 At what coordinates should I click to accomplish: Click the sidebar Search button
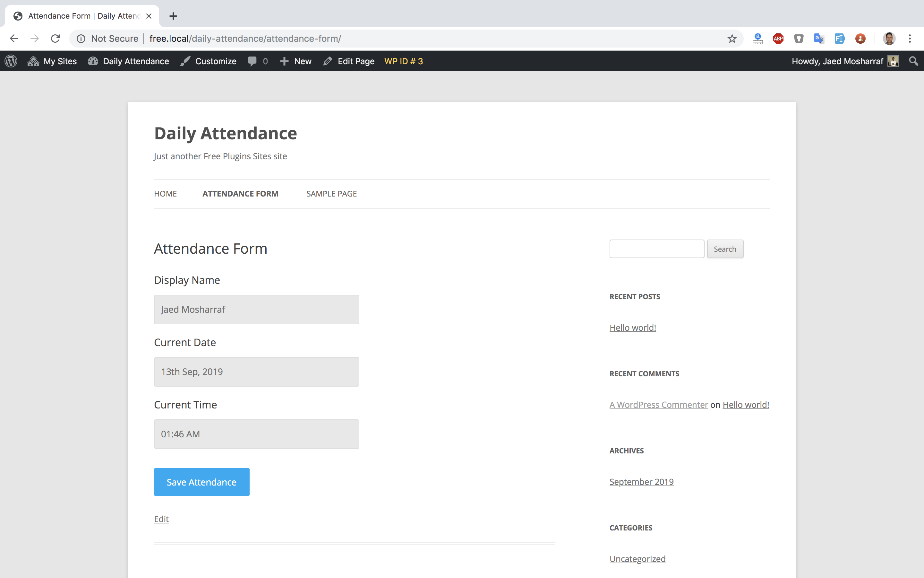(725, 249)
